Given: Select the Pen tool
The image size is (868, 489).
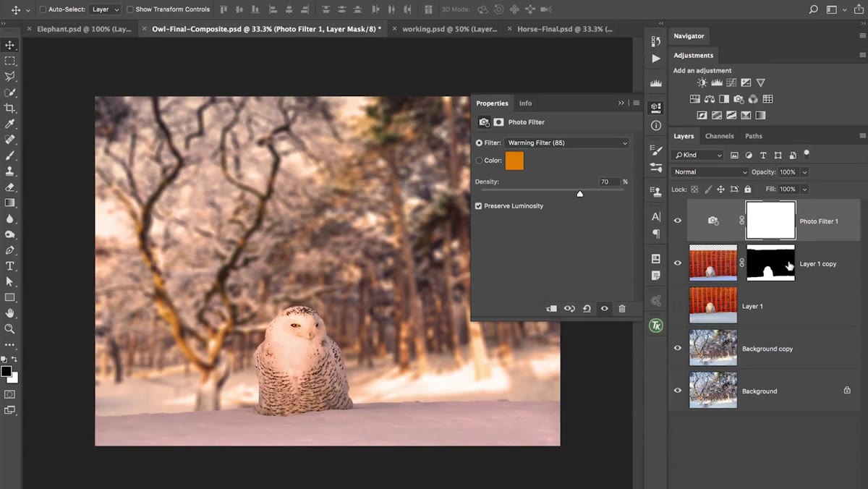Looking at the screenshot, I should 10,250.
